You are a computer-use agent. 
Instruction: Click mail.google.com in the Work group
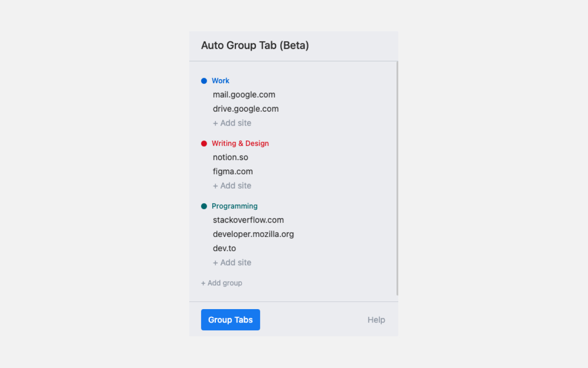(244, 95)
